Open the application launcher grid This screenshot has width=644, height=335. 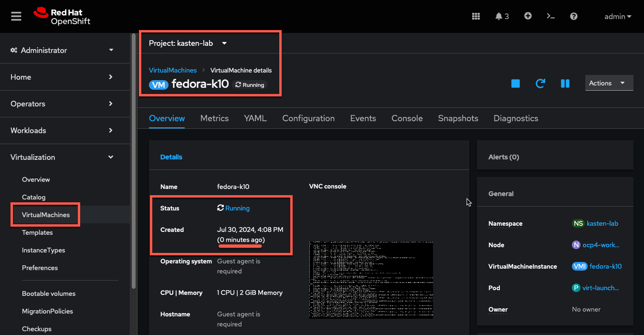(476, 16)
